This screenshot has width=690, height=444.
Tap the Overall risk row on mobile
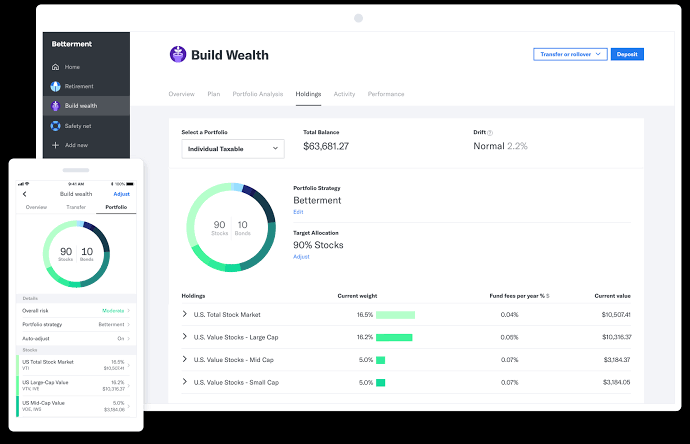(76, 311)
